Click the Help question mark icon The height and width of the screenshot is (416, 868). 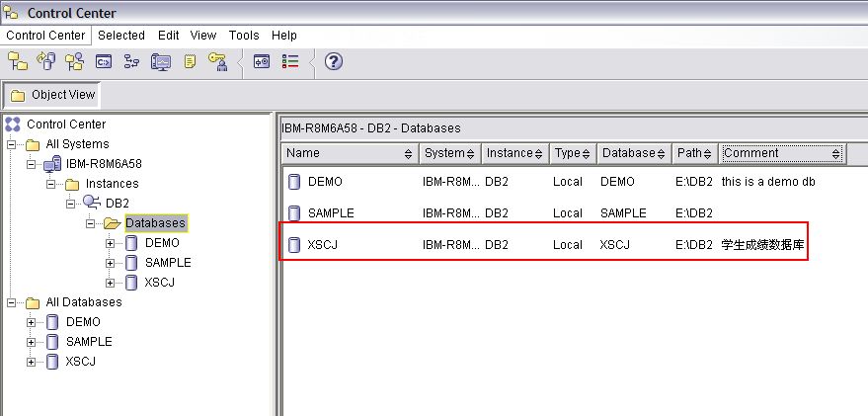333,61
